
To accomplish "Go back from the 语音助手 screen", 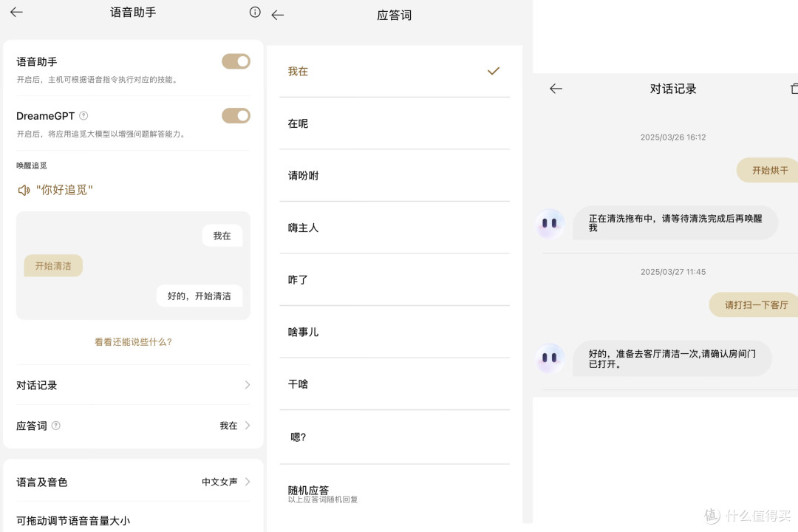I will tap(16, 13).
